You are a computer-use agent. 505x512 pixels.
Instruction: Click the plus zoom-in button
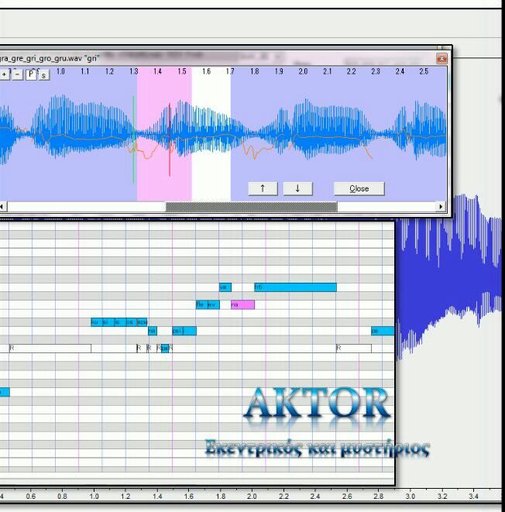coord(4,74)
